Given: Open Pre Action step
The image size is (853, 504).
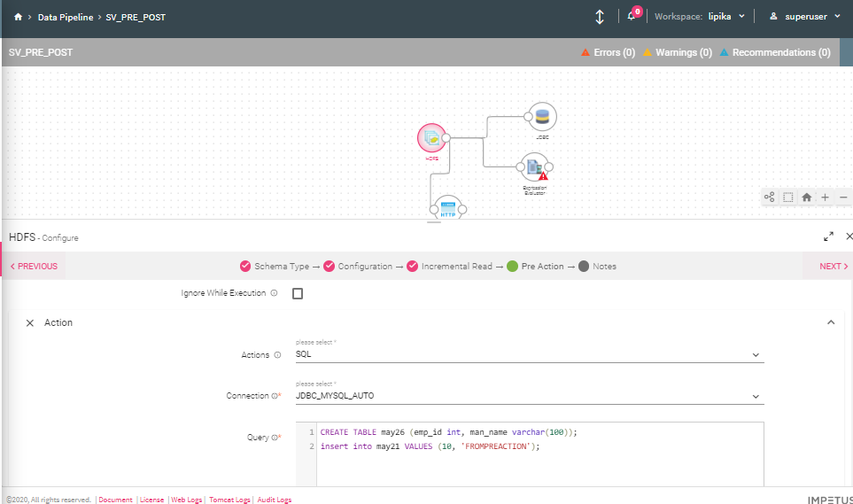Looking at the screenshot, I should coord(535,266).
